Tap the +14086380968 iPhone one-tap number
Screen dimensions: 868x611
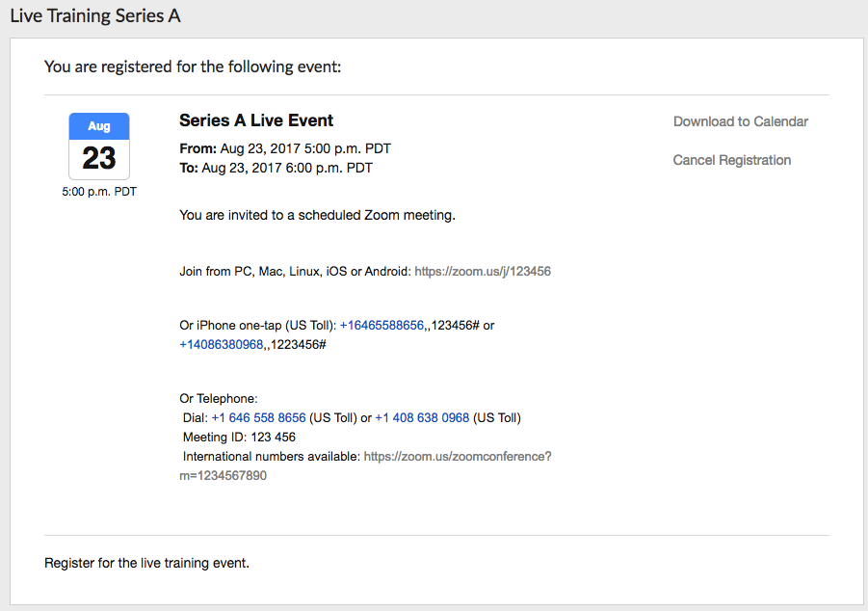(x=222, y=344)
